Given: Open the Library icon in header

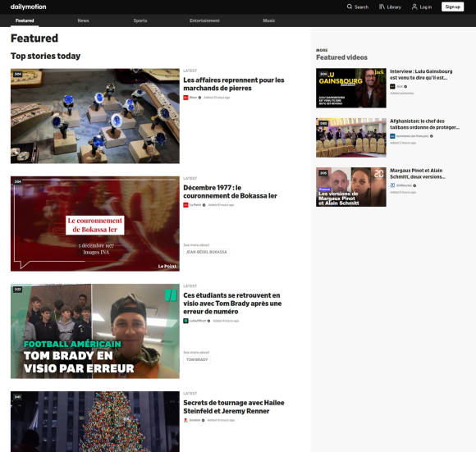Looking at the screenshot, I should click(x=382, y=7).
